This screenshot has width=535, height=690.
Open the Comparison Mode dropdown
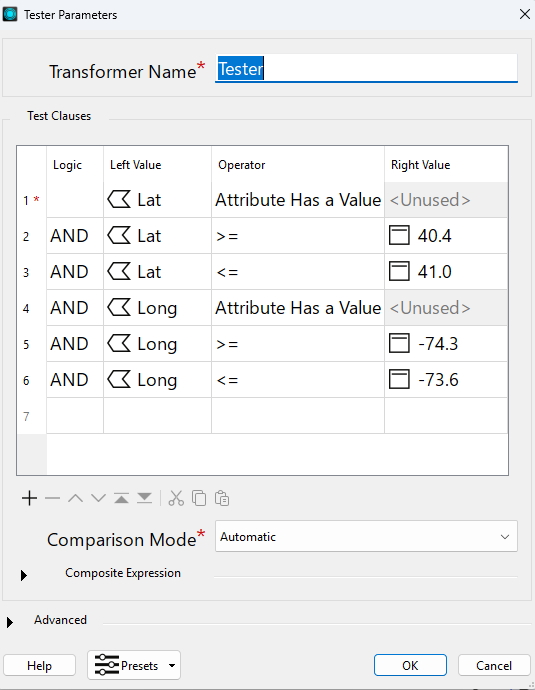tap(366, 536)
